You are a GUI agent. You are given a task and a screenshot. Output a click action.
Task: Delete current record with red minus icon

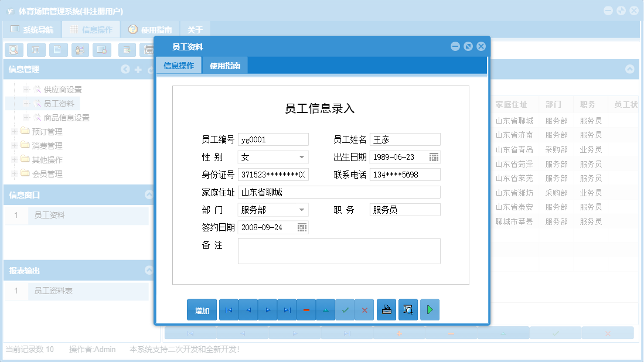pos(306,309)
